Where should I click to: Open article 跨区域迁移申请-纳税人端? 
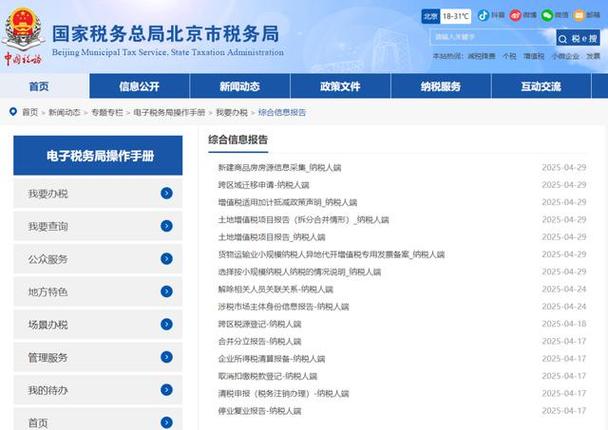point(264,185)
